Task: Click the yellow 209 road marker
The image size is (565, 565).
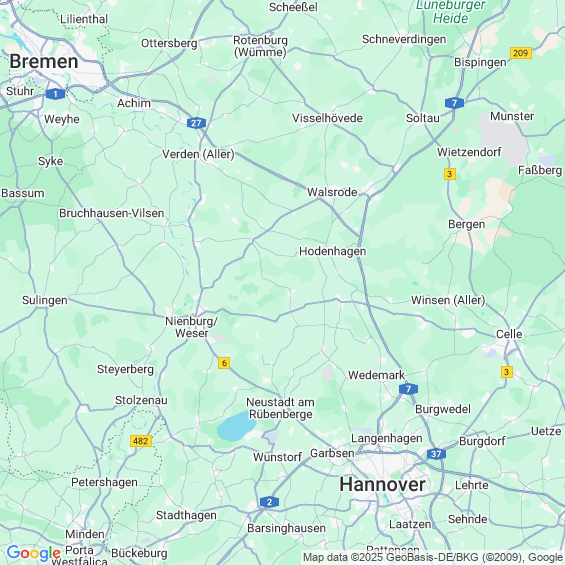Action: pyautogui.click(x=521, y=53)
